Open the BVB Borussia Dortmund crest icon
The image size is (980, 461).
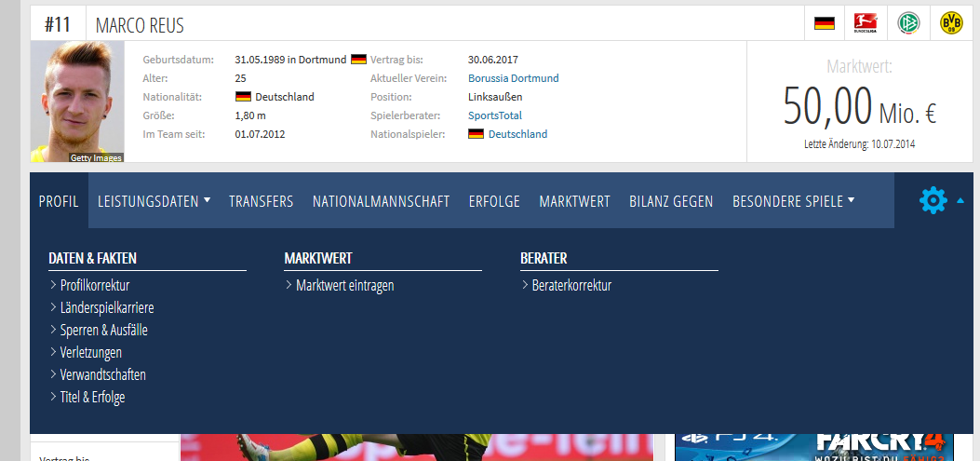coord(951,24)
